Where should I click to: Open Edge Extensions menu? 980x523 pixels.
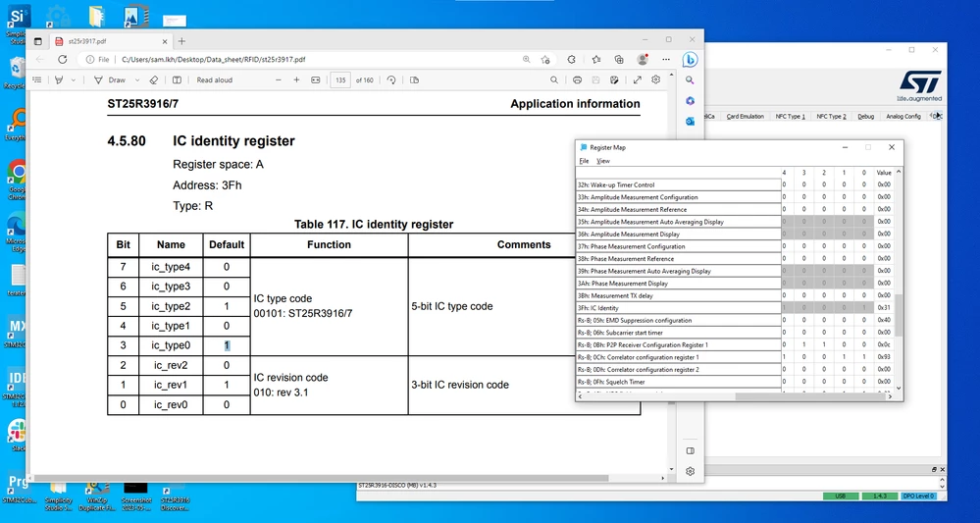click(x=571, y=59)
